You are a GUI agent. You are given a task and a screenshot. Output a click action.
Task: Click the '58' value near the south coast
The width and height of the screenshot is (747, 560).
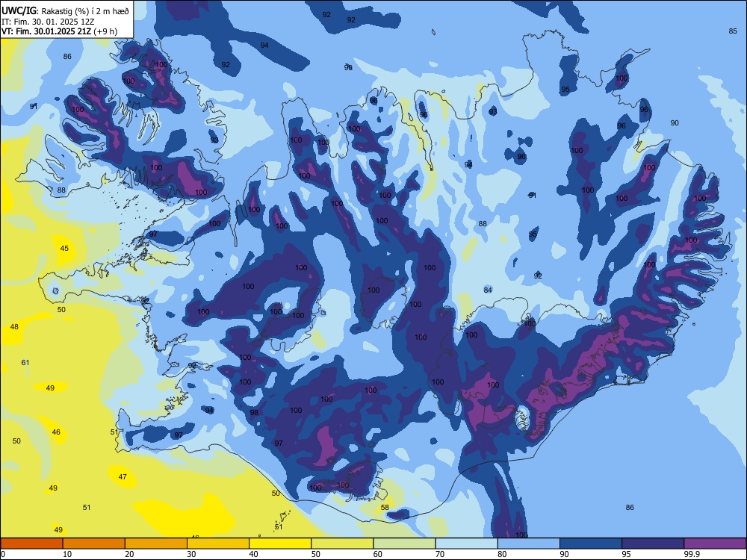point(385,507)
